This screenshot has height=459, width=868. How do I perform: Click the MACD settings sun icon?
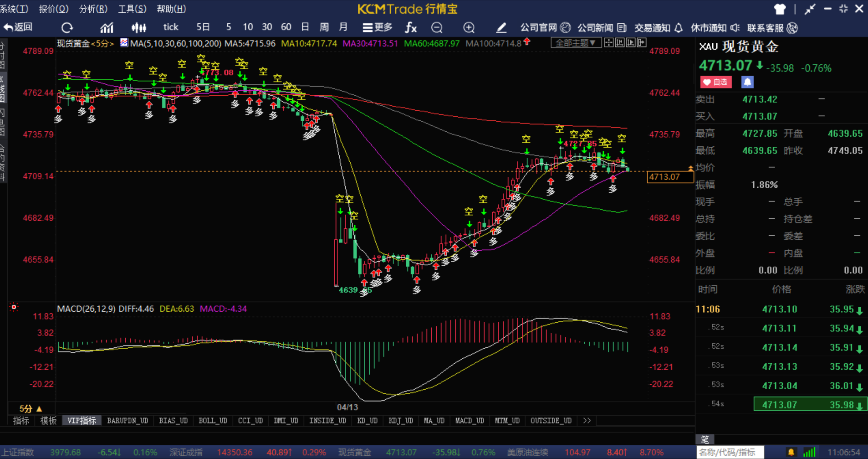14,307
